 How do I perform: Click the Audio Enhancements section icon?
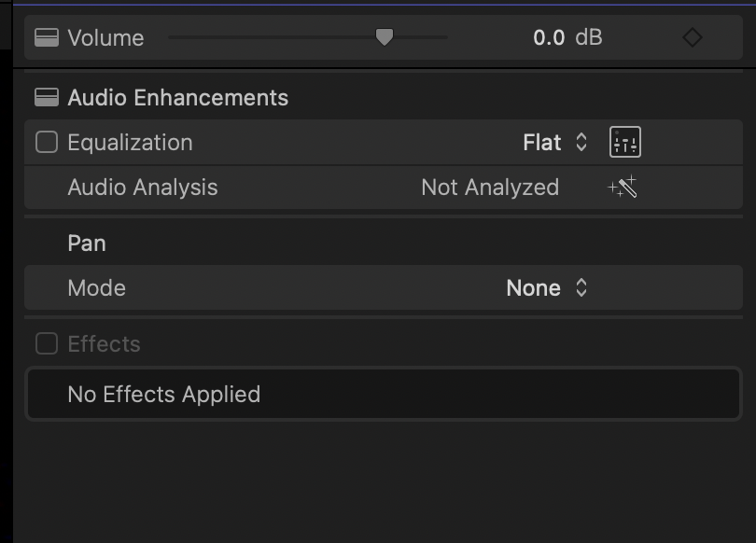click(x=46, y=98)
